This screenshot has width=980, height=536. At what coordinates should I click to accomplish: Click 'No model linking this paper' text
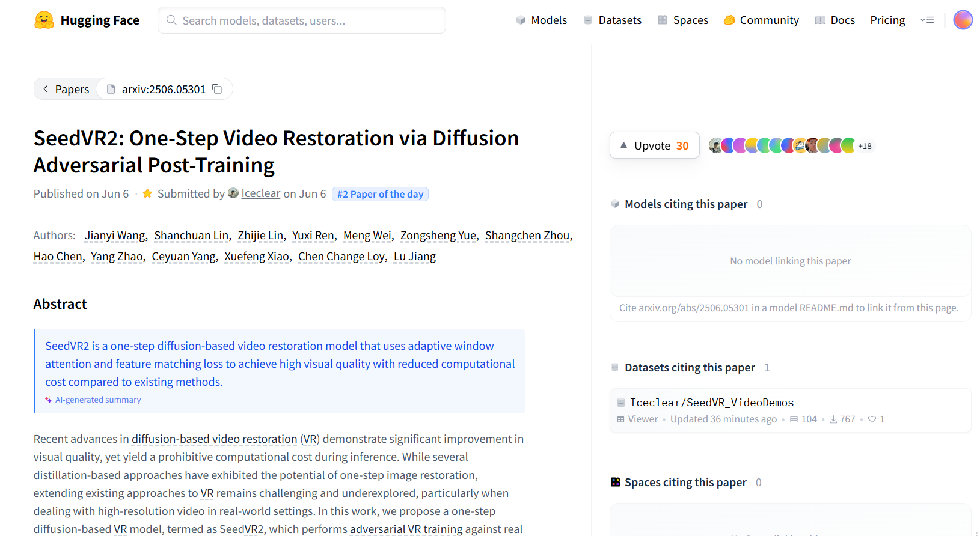pyautogui.click(x=791, y=261)
